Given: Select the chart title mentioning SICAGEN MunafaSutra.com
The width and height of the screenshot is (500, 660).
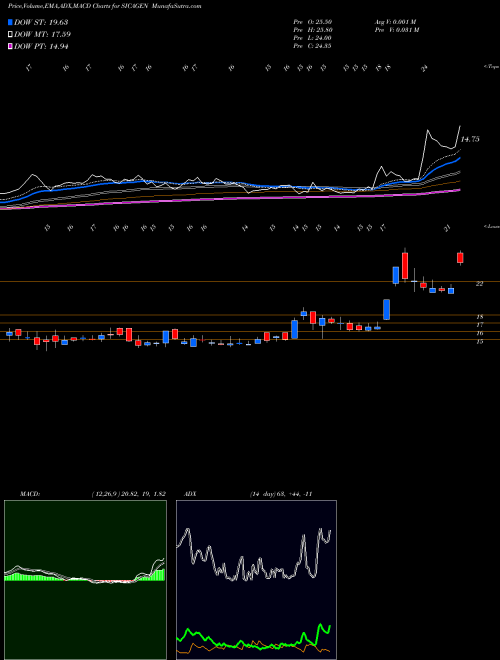Looking at the screenshot, I should click(104, 6).
